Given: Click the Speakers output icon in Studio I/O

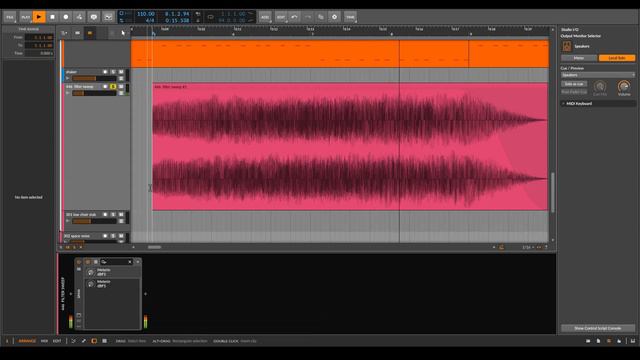Looking at the screenshot, I should pyautogui.click(x=567, y=46).
